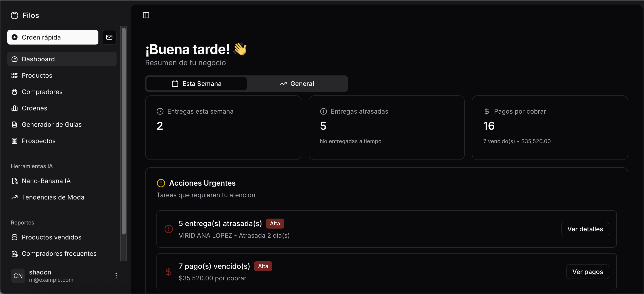
Task: Open Generador de Guias
Action: [x=51, y=125]
